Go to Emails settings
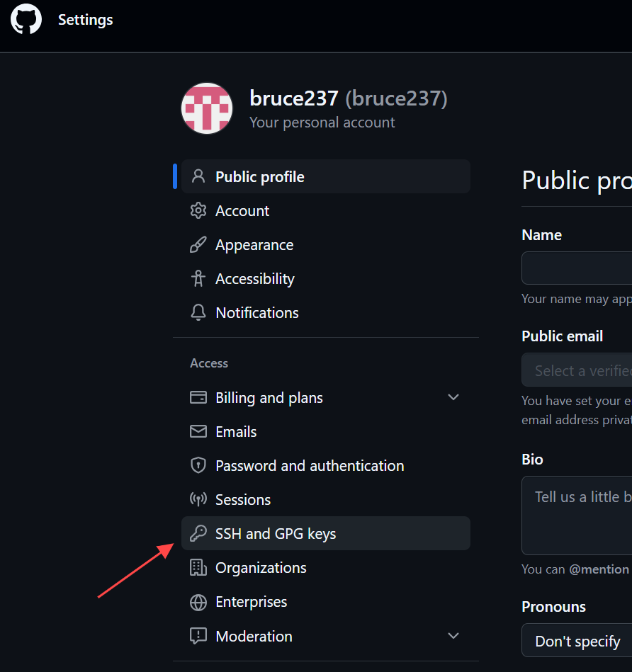This screenshot has width=632, height=672. (x=326, y=431)
